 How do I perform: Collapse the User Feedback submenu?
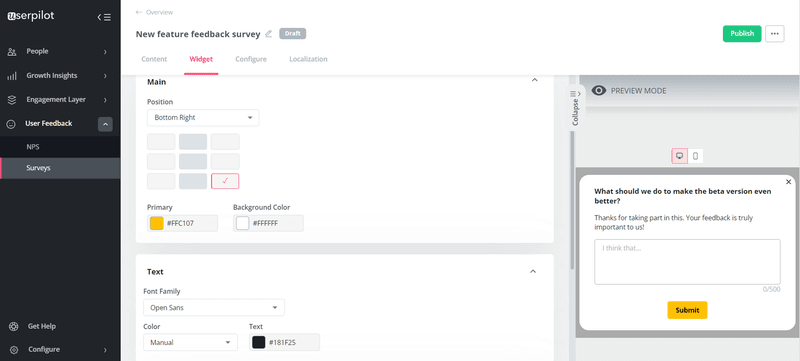pos(105,124)
